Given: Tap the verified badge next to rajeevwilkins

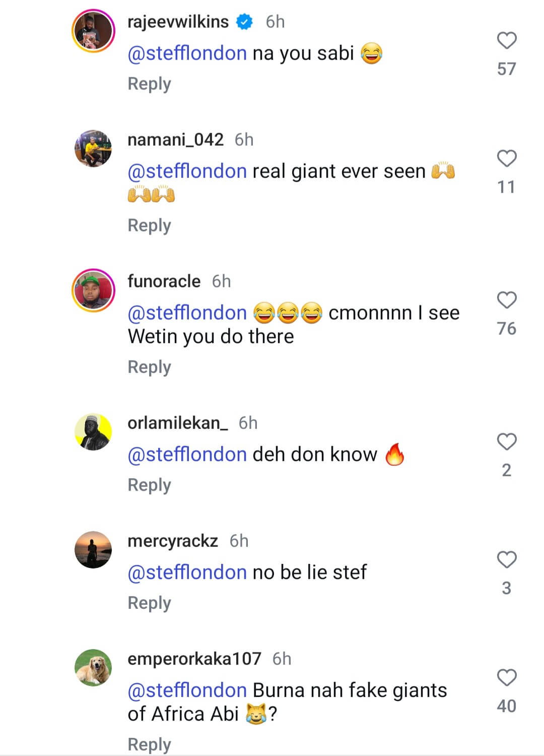Looking at the screenshot, I should coord(244,22).
